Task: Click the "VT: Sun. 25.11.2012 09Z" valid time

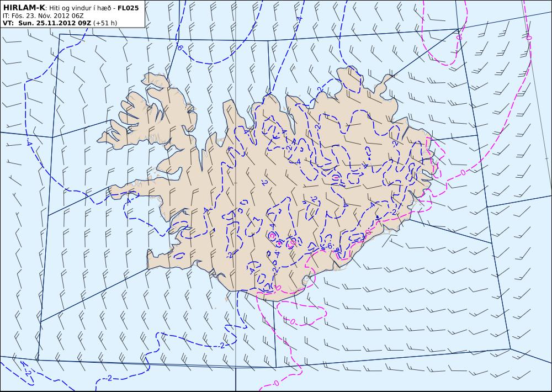Action: coord(47,23)
